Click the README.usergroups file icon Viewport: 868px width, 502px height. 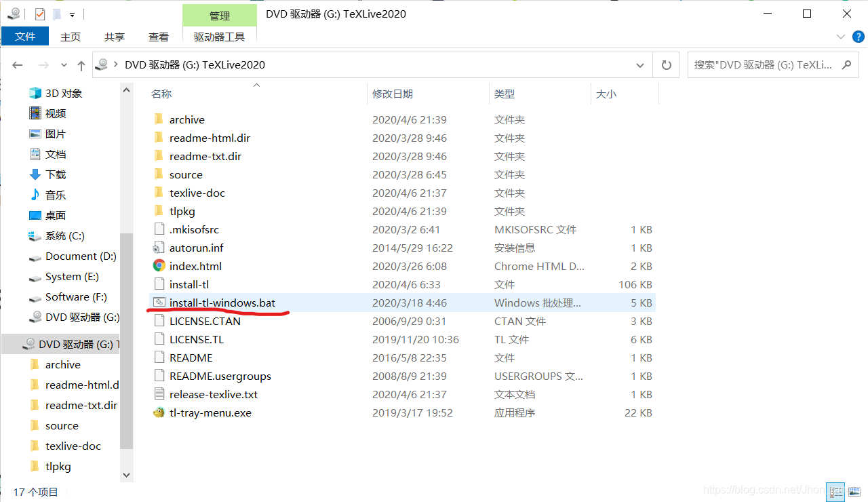click(x=159, y=376)
